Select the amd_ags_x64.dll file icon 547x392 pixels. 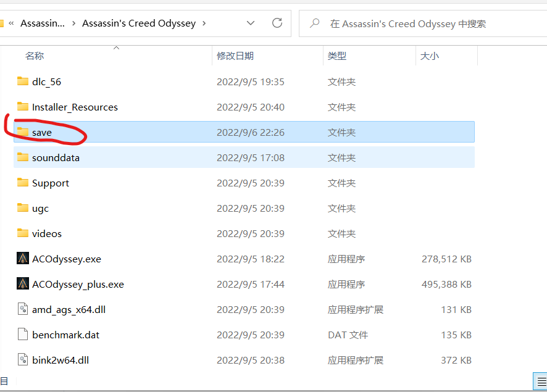[x=23, y=309]
